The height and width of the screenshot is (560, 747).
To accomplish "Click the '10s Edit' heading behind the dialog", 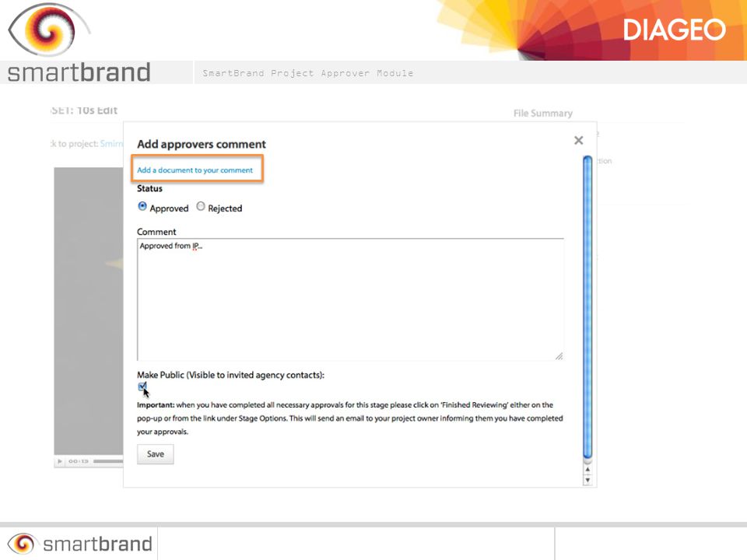I will point(96,110).
